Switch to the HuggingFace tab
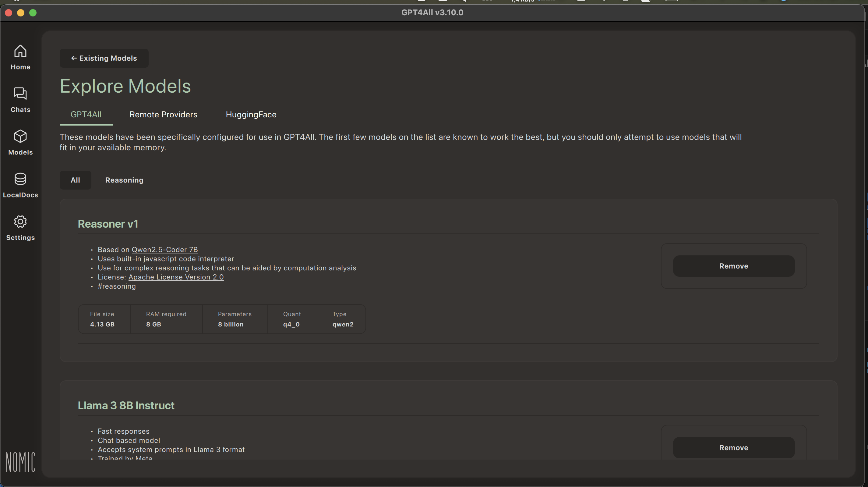The width and height of the screenshot is (868, 487). tap(251, 114)
